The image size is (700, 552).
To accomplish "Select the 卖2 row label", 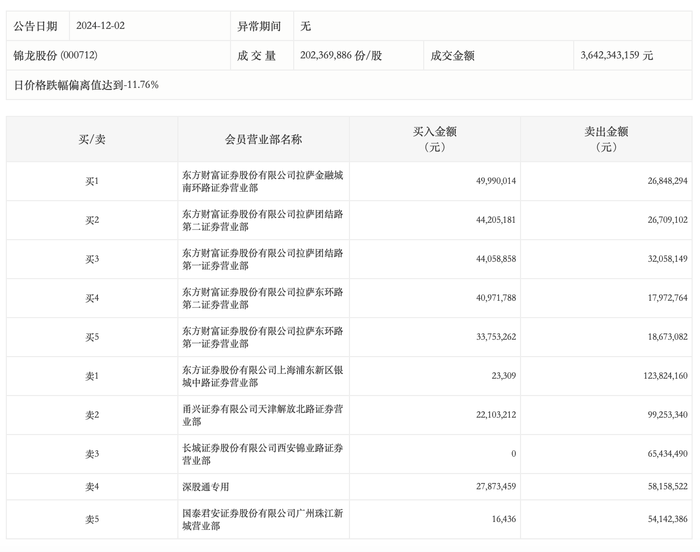I will pos(92,415).
